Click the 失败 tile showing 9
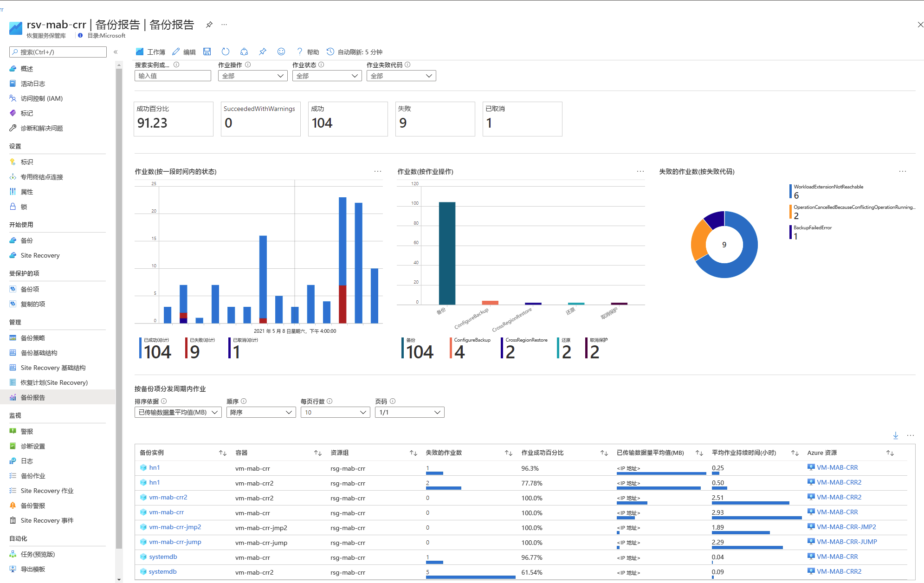The width and height of the screenshot is (924, 583). [435, 119]
